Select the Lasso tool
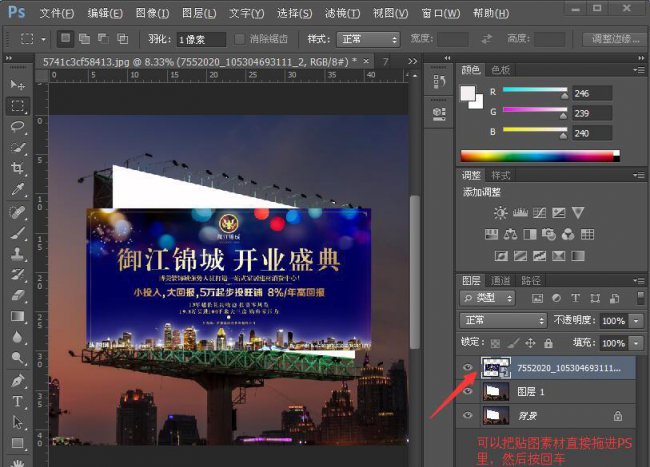 tap(17, 126)
